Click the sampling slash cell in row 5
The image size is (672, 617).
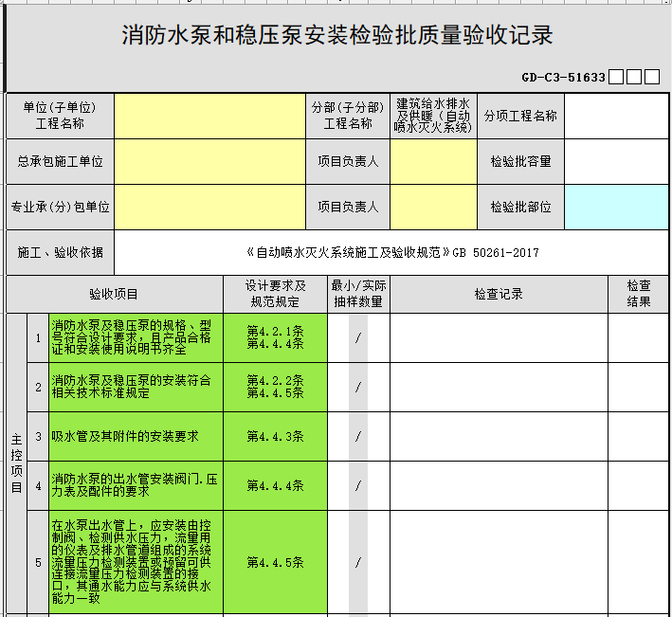pyautogui.click(x=358, y=562)
